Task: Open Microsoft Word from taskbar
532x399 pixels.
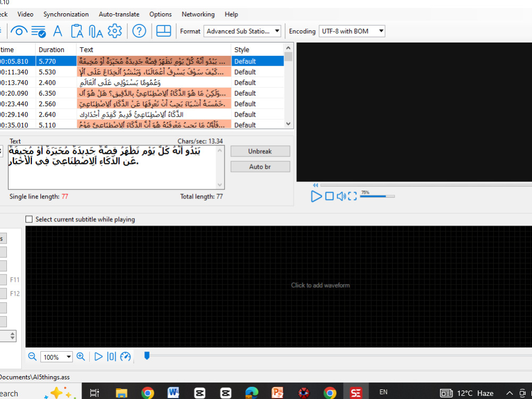Action: [x=173, y=393]
